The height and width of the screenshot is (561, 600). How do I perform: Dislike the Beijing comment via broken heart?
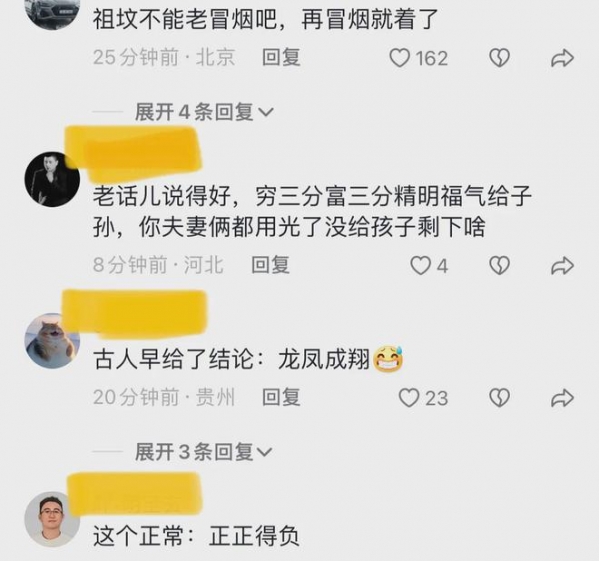(x=499, y=58)
